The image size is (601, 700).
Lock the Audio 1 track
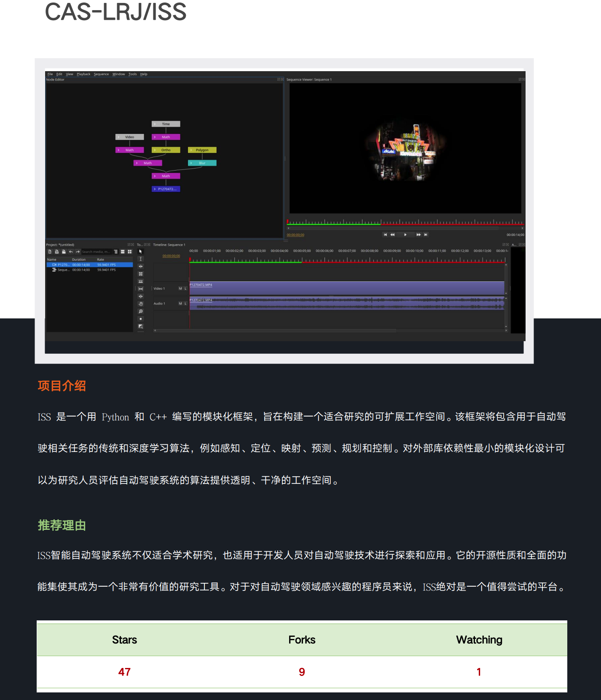[x=185, y=304]
